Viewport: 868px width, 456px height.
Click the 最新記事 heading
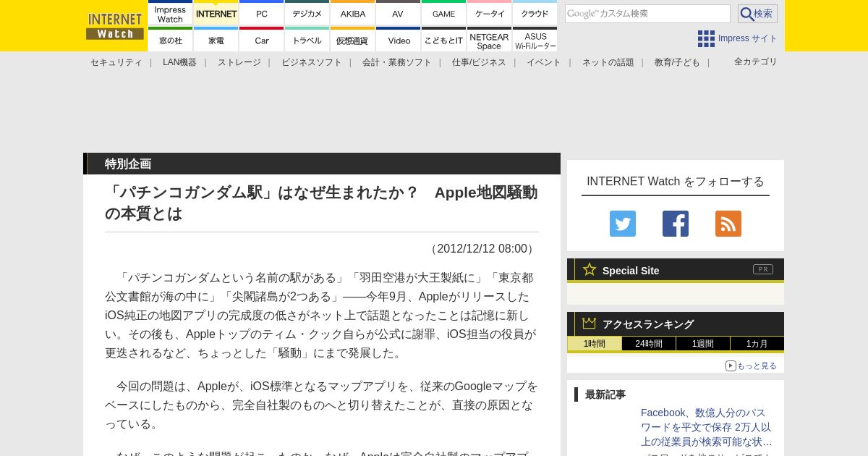click(605, 394)
